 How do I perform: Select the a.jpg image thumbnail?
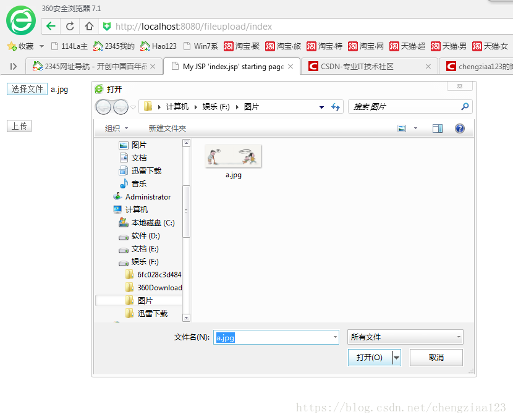233,157
